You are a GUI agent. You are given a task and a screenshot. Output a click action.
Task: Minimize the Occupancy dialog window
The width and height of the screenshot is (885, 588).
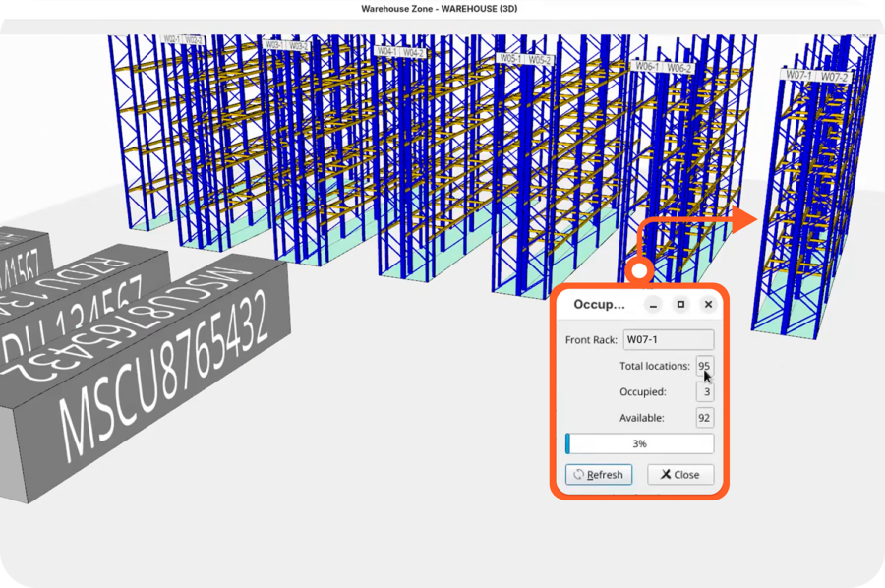[653, 305]
